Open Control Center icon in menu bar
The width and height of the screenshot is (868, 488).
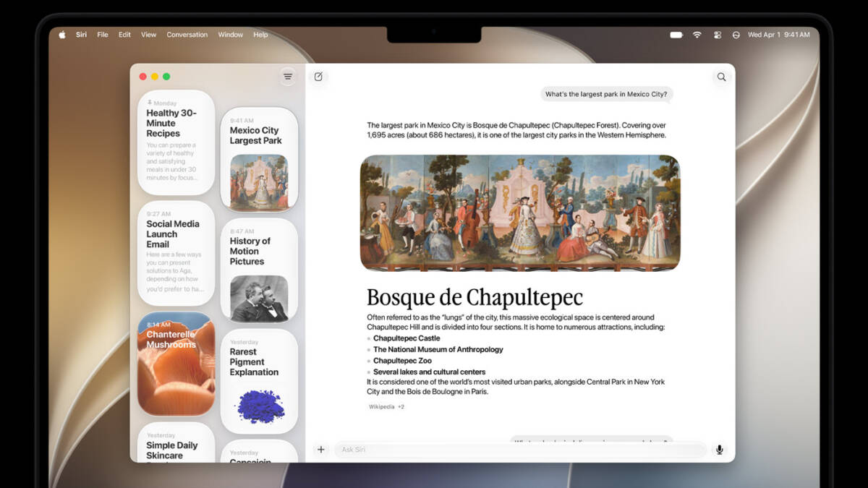pos(718,35)
